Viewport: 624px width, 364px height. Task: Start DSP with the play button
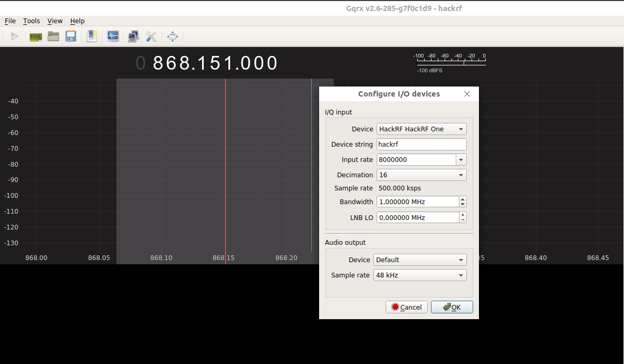(x=15, y=36)
